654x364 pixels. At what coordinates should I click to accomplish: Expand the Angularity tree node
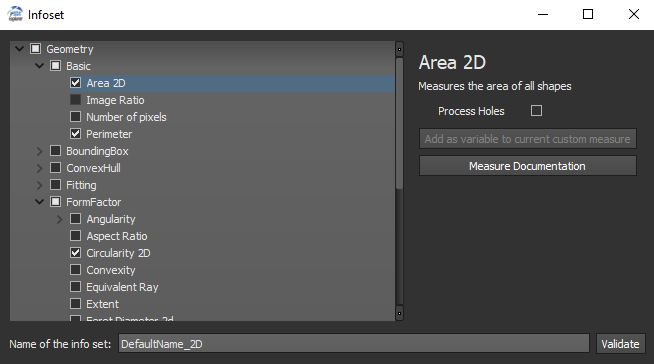click(x=60, y=219)
